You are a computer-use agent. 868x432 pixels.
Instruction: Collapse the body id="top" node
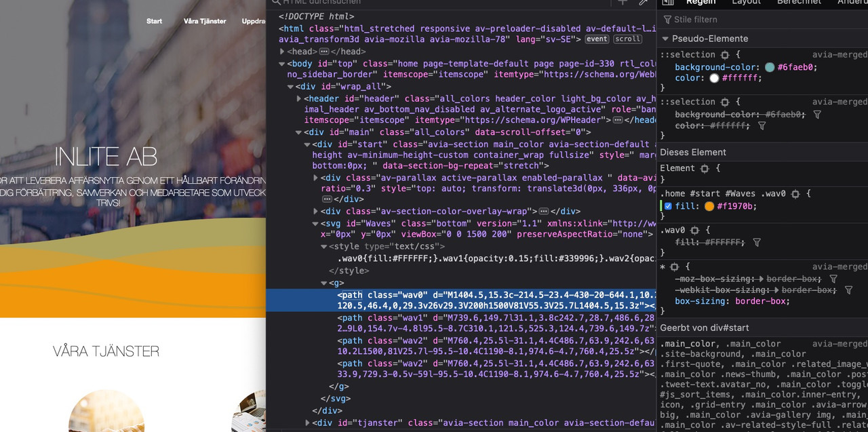point(282,64)
